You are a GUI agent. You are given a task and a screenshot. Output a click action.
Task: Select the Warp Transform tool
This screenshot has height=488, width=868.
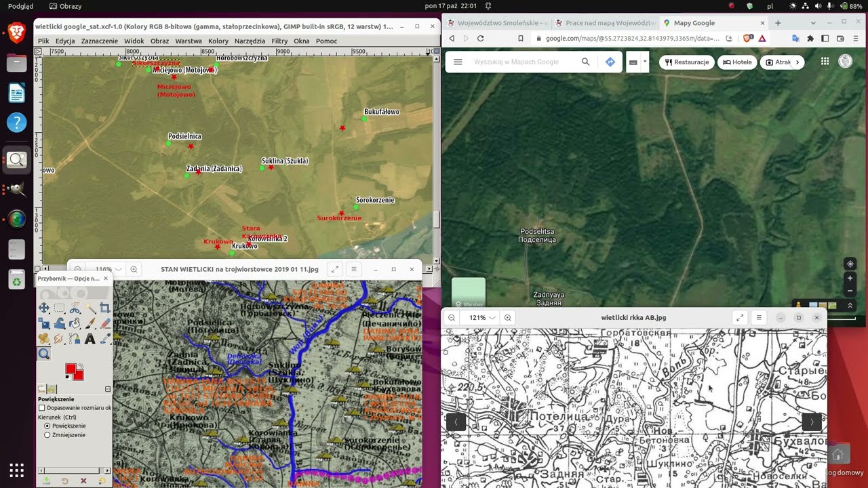point(60,323)
